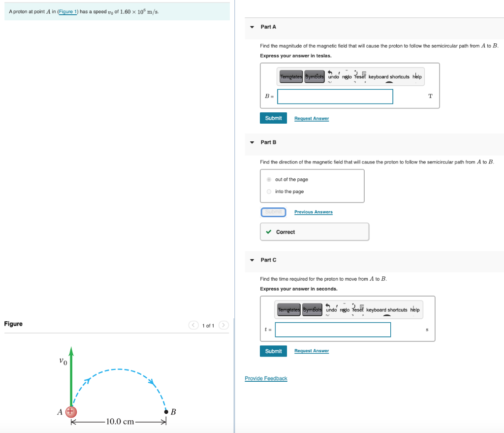Viewport: 504px width, 433px height.
Task: Collapse the Part C section
Action: pyautogui.click(x=252, y=260)
